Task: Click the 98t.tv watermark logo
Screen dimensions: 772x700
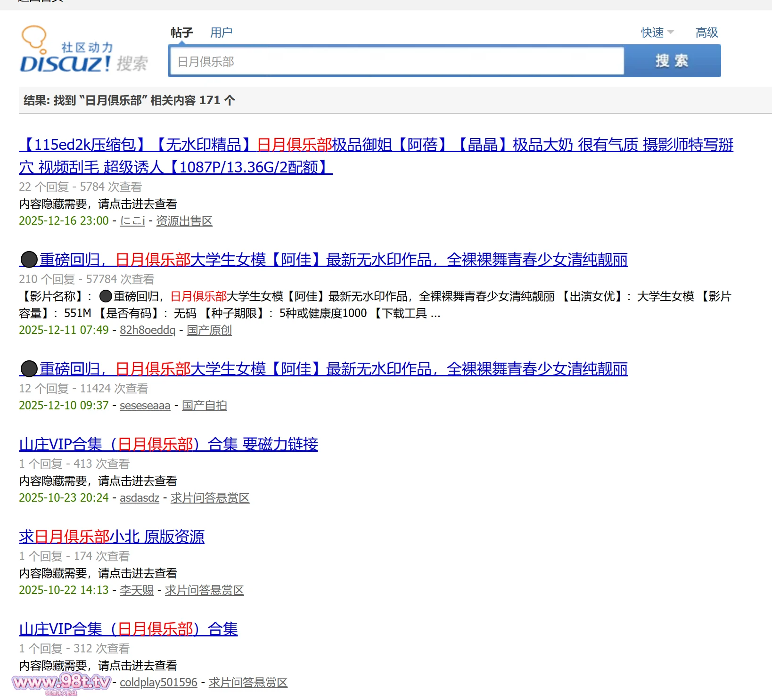Action: tap(61, 683)
